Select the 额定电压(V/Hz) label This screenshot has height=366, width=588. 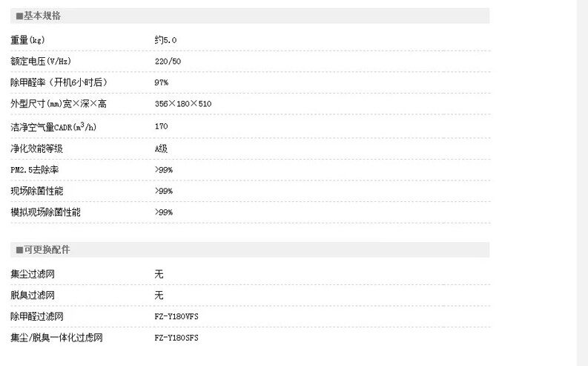point(41,61)
